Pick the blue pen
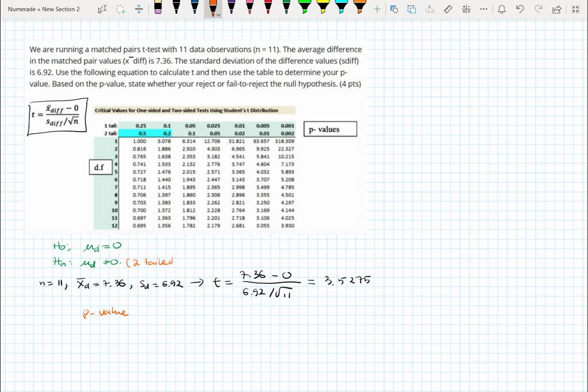This screenshot has width=588, height=392. coord(194,9)
